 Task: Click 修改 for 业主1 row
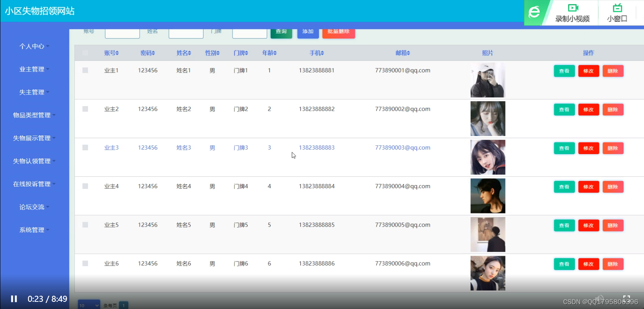(x=589, y=71)
